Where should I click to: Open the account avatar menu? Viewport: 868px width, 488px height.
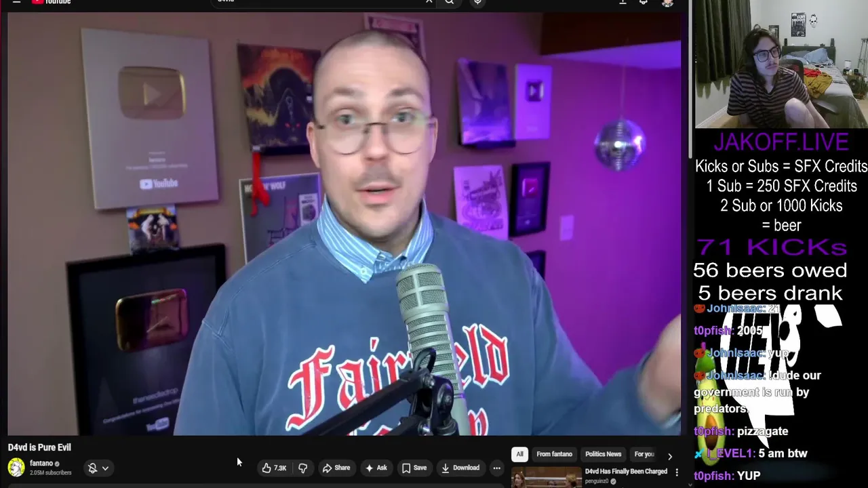pyautogui.click(x=667, y=3)
